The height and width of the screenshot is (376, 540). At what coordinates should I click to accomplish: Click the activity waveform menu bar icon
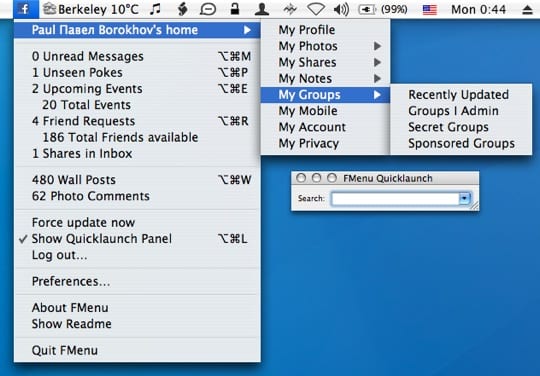pyautogui.click(x=290, y=9)
